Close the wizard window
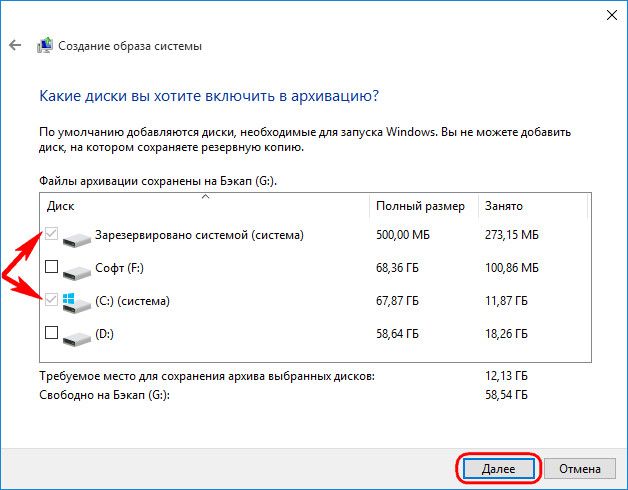 [x=612, y=15]
